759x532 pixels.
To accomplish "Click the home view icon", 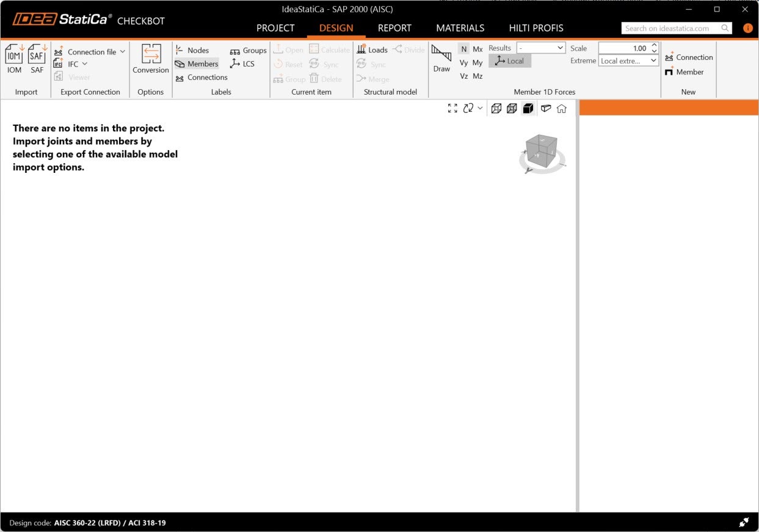I will click(561, 108).
